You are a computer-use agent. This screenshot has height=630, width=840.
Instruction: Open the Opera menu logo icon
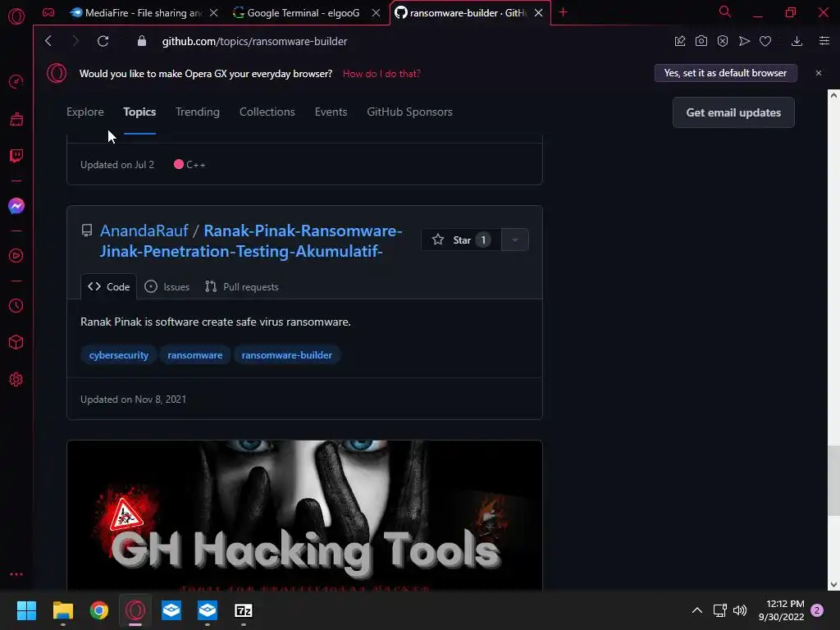[x=16, y=16]
